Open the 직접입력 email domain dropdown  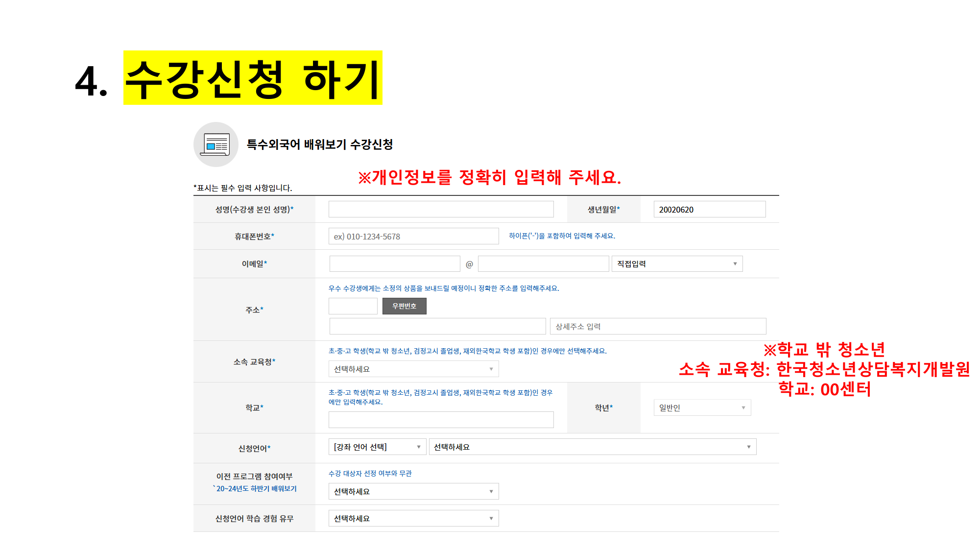pos(677,264)
